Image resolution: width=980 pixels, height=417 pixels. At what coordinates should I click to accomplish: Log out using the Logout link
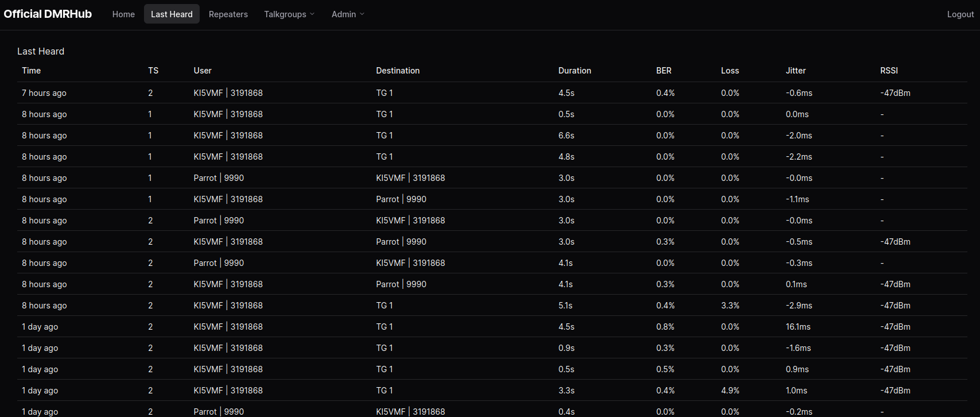(960, 14)
